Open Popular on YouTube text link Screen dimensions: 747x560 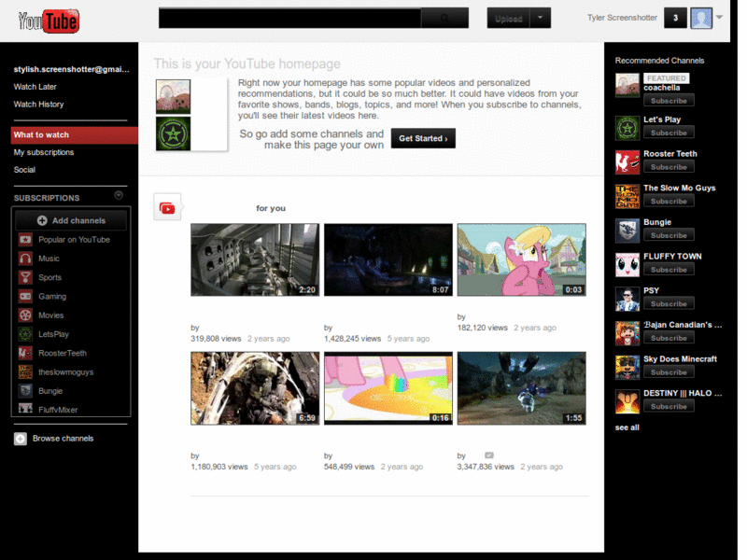(x=74, y=240)
